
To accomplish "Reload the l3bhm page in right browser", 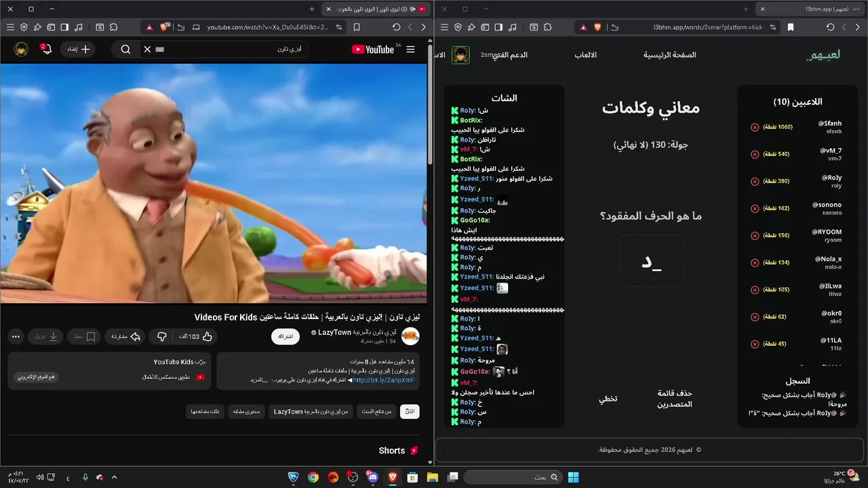I will (x=831, y=27).
